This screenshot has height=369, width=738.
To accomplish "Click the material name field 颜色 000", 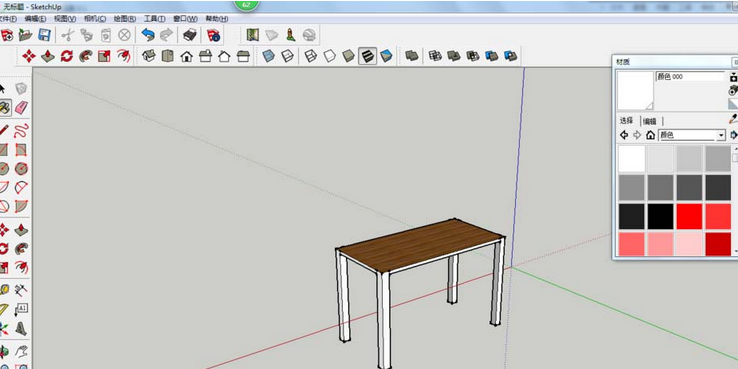I will pyautogui.click(x=690, y=77).
